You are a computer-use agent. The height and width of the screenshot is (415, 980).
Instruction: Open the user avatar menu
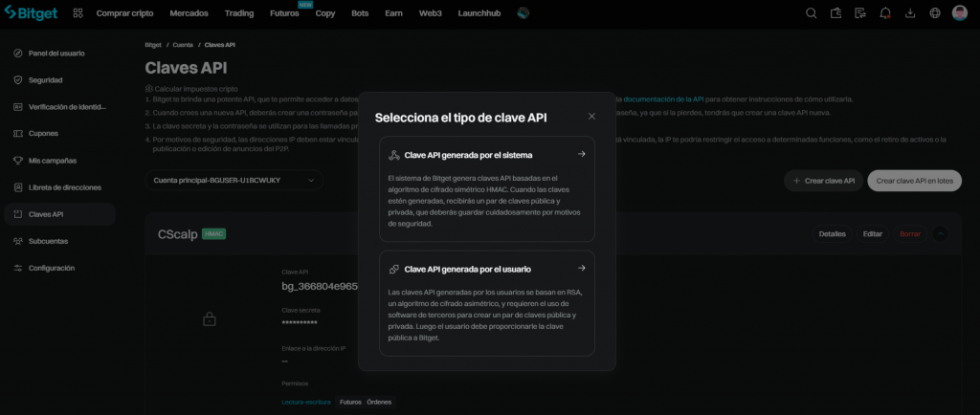pos(960,13)
